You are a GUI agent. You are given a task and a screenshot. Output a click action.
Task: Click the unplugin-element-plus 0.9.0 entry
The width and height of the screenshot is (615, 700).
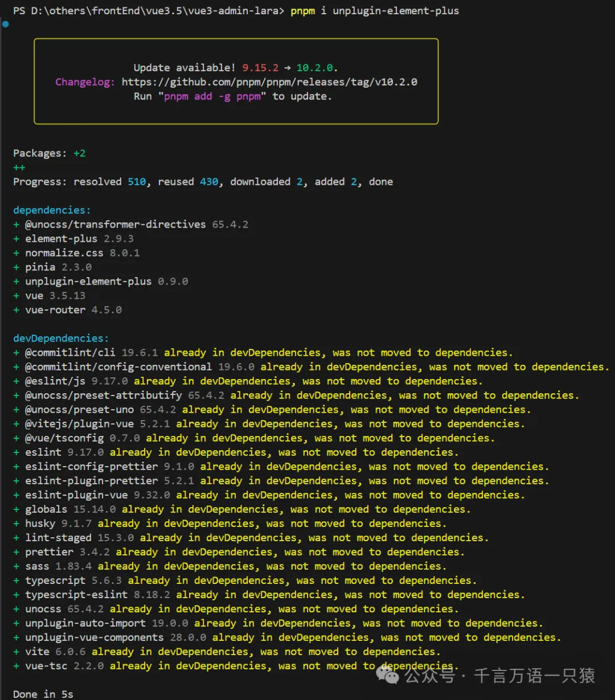pos(106,281)
